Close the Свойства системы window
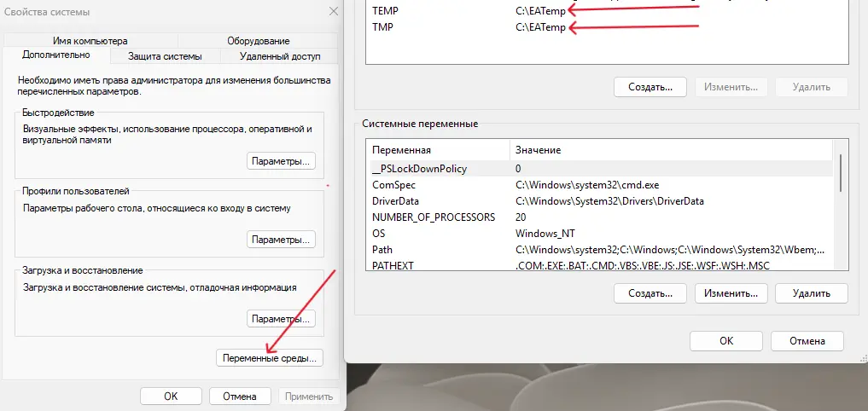The height and width of the screenshot is (411, 868). coord(333,11)
